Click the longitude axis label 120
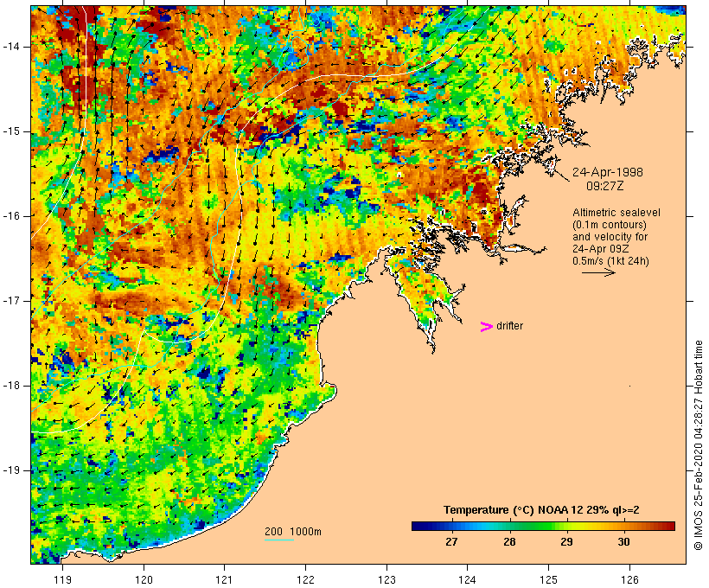Viewport: 709px width, 588px height. point(144,579)
